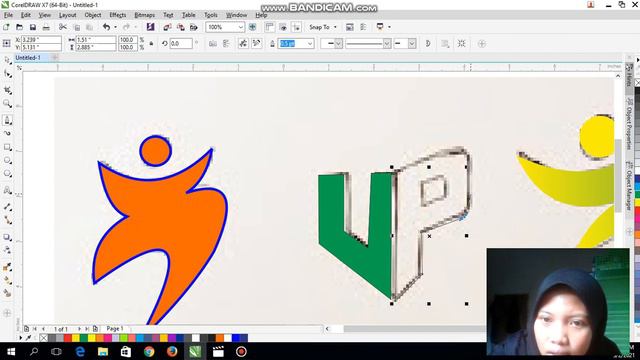This screenshot has height=360, width=640.
Task: Click the New document icon
Action: click(6, 27)
